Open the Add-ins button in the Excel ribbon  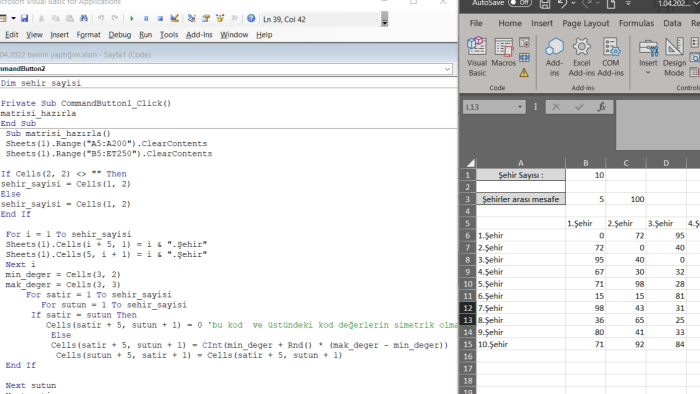(x=554, y=57)
